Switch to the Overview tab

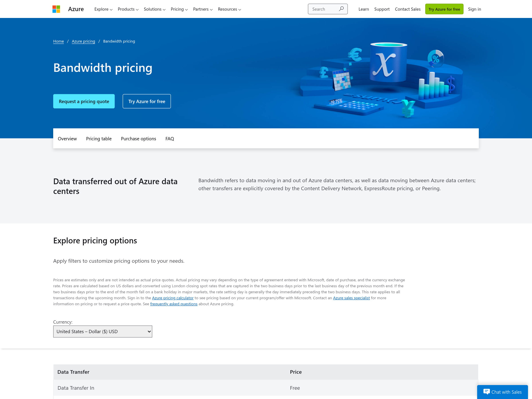[67, 139]
